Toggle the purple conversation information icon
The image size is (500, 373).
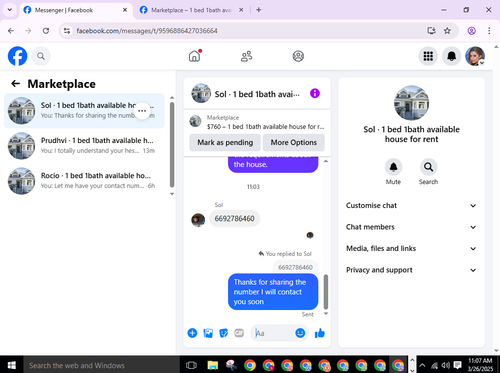tap(315, 93)
